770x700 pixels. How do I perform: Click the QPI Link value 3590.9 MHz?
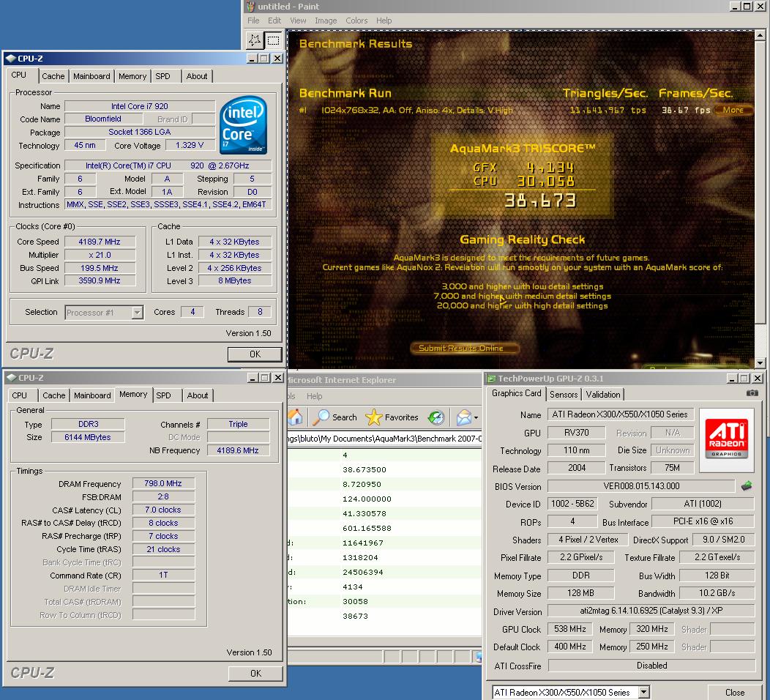click(100, 280)
